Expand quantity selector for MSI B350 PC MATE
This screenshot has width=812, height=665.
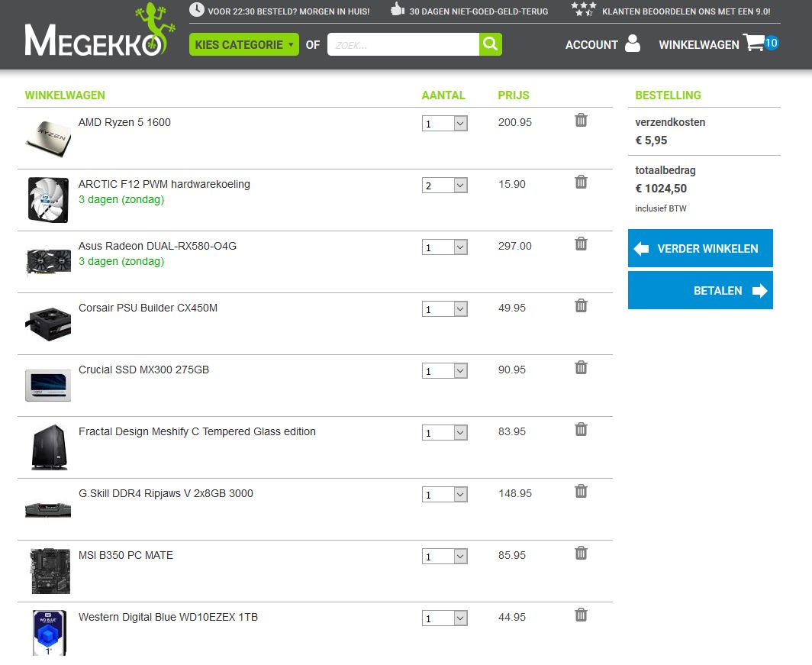(444, 557)
